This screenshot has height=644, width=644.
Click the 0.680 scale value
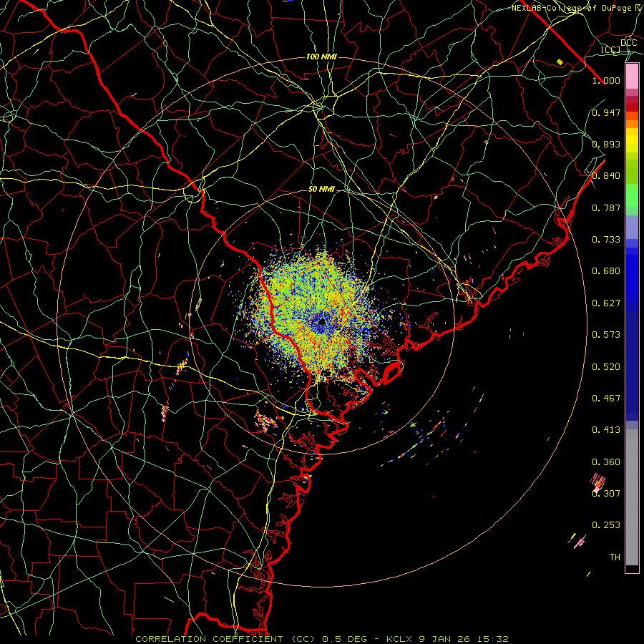pyautogui.click(x=606, y=271)
